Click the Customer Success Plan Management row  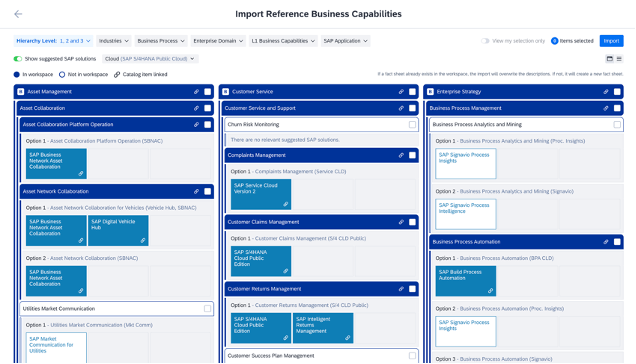click(322, 356)
